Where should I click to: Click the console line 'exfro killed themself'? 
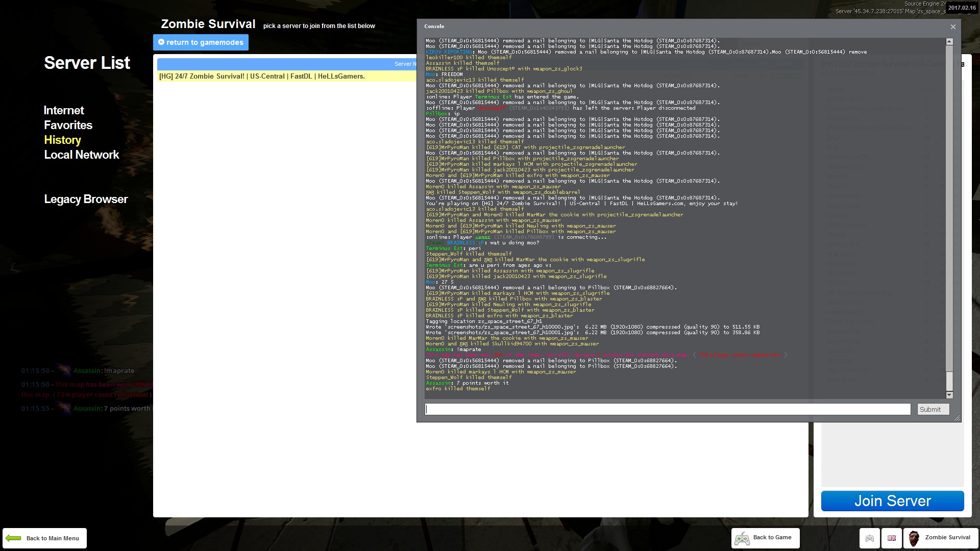tap(458, 389)
